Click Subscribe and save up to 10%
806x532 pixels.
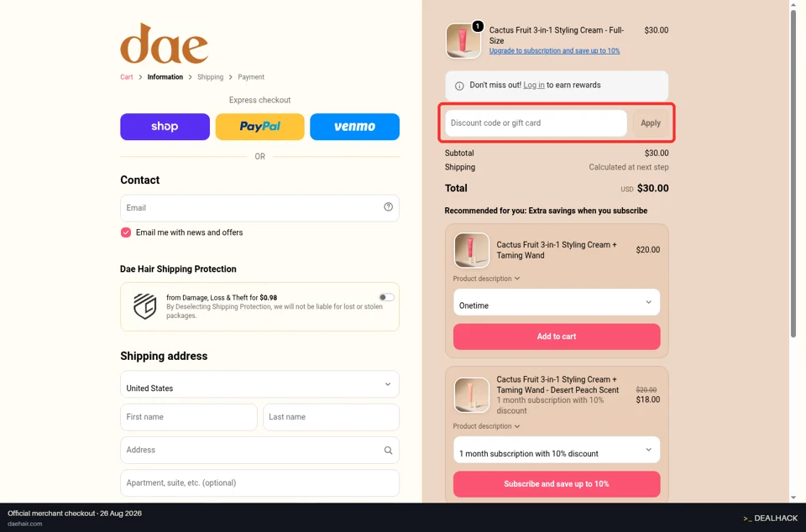pyautogui.click(x=557, y=484)
